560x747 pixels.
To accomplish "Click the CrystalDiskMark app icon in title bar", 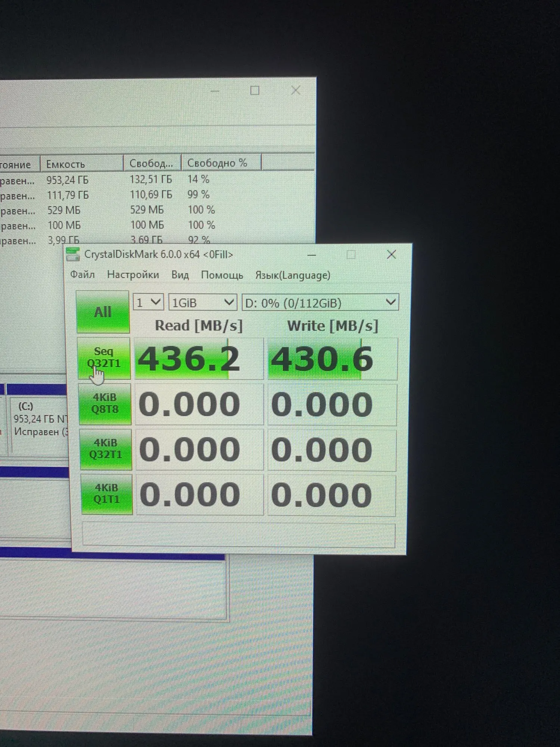I will point(73,254).
